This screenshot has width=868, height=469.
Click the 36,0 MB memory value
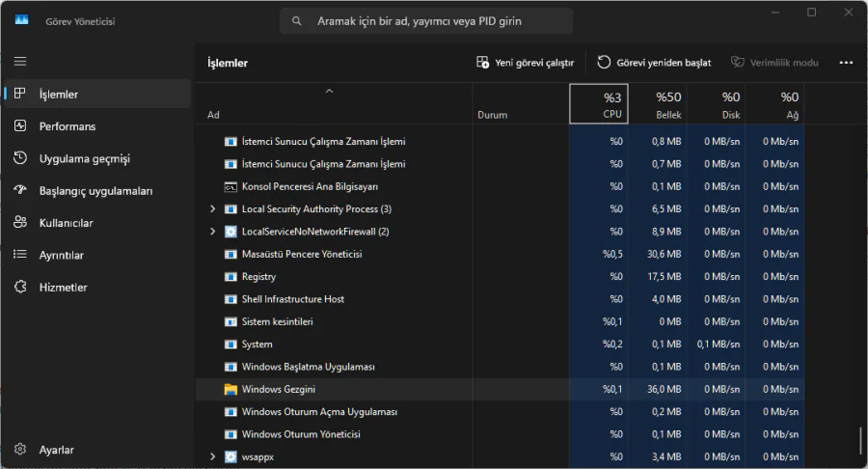[664, 389]
